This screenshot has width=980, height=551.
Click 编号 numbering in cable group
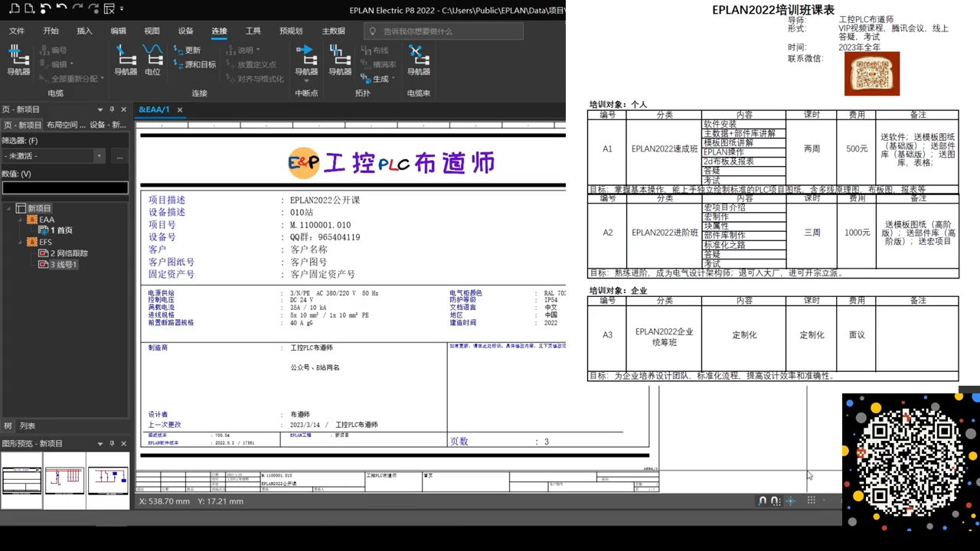point(52,51)
